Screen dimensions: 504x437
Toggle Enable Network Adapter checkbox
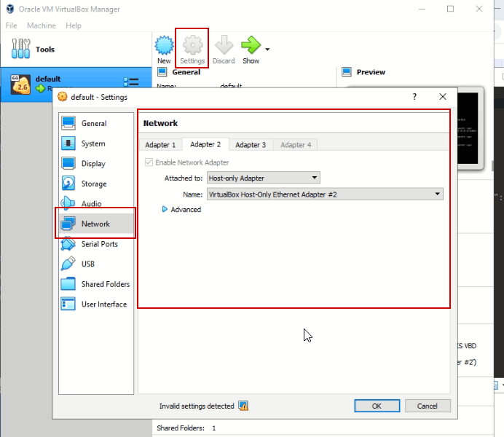coord(149,162)
